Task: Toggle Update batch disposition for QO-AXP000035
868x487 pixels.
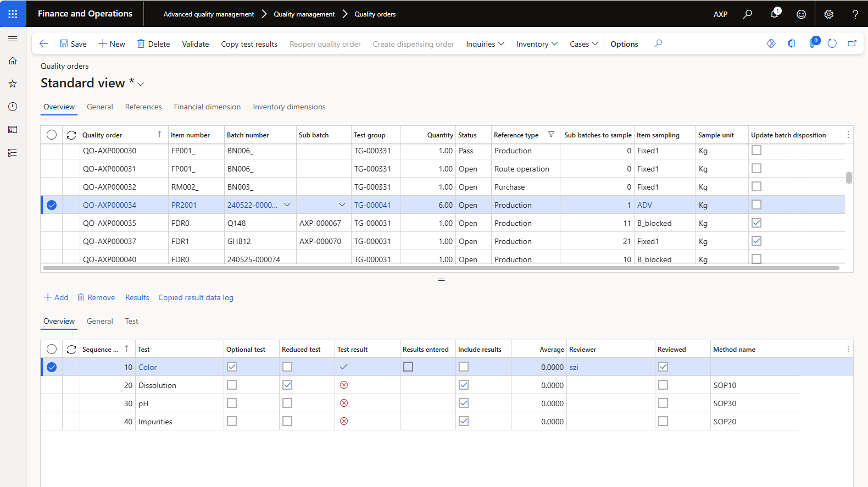Action: 756,223
